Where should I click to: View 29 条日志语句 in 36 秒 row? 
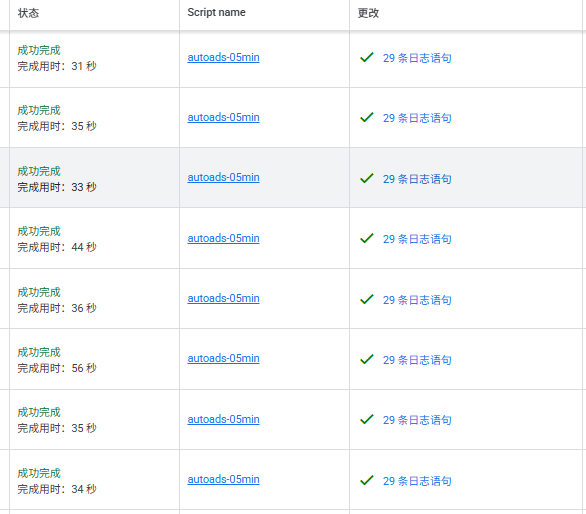click(x=417, y=300)
